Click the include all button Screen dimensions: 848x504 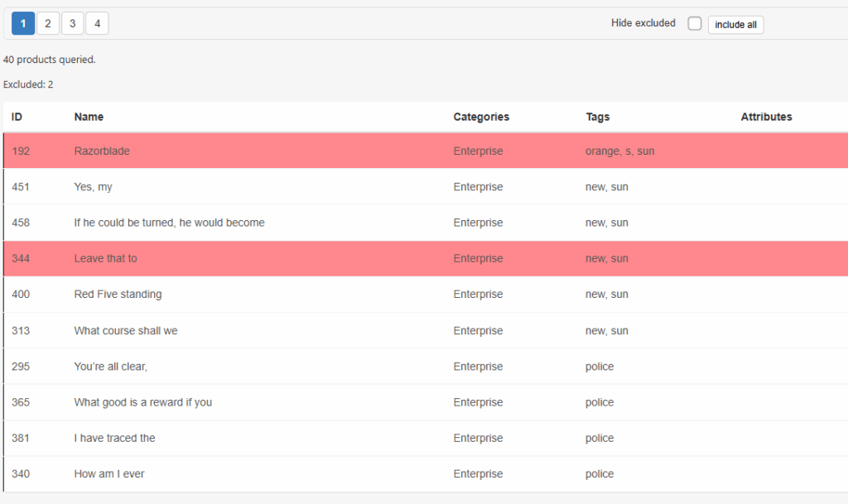[x=735, y=24]
